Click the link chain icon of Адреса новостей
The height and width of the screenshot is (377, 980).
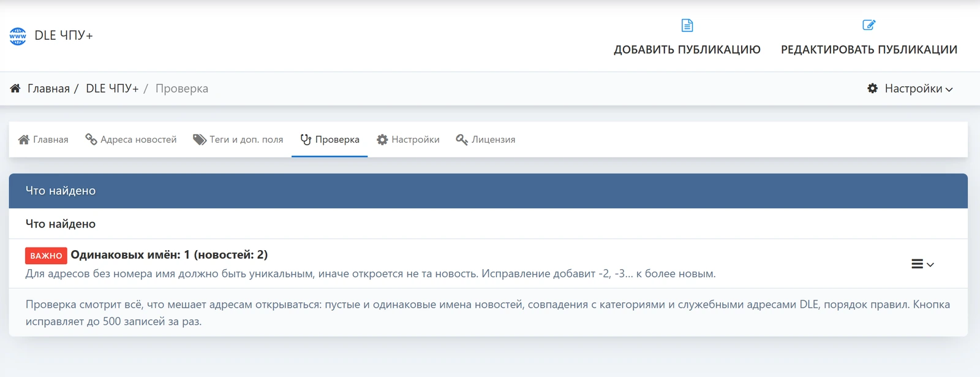91,140
